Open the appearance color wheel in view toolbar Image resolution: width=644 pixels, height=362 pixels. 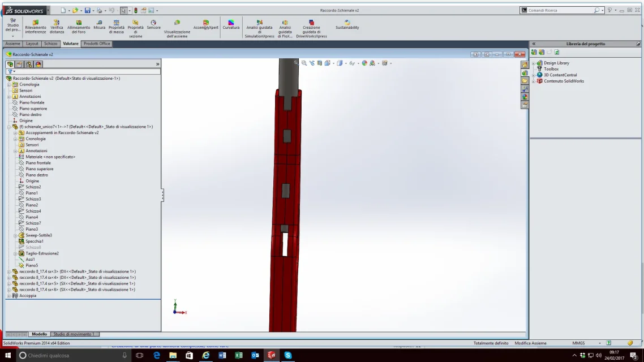click(364, 63)
